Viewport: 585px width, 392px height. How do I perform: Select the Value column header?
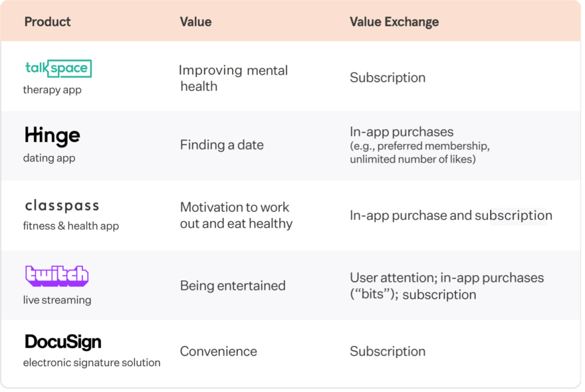[x=195, y=22]
